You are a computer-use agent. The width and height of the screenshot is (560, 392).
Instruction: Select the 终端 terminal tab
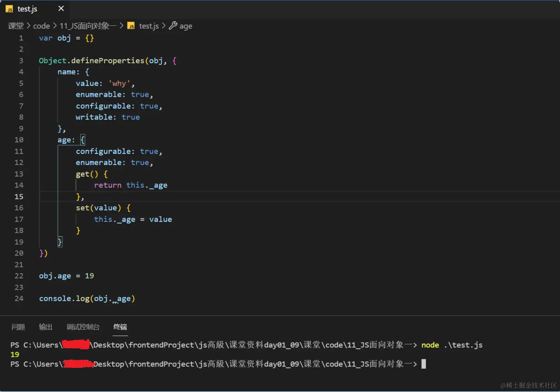tap(120, 327)
